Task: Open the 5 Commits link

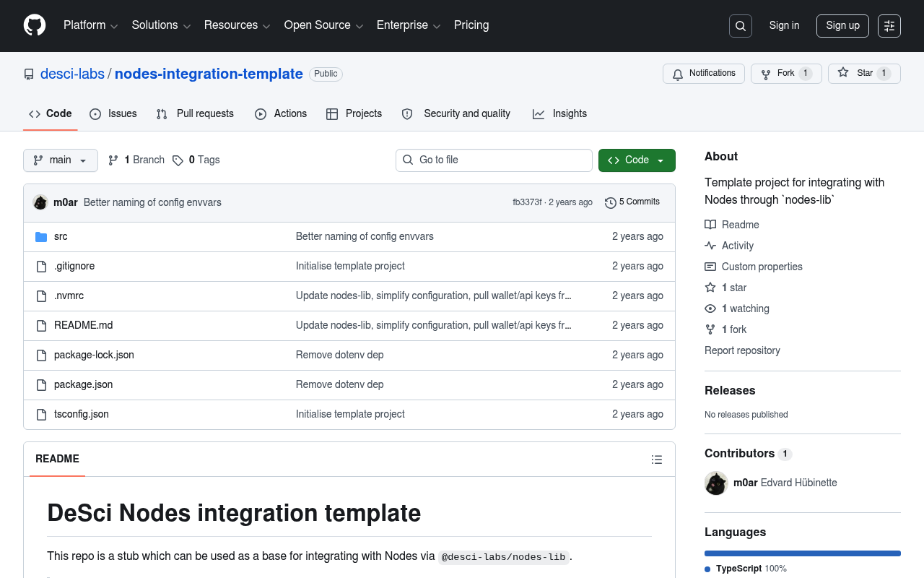Action: (x=632, y=202)
